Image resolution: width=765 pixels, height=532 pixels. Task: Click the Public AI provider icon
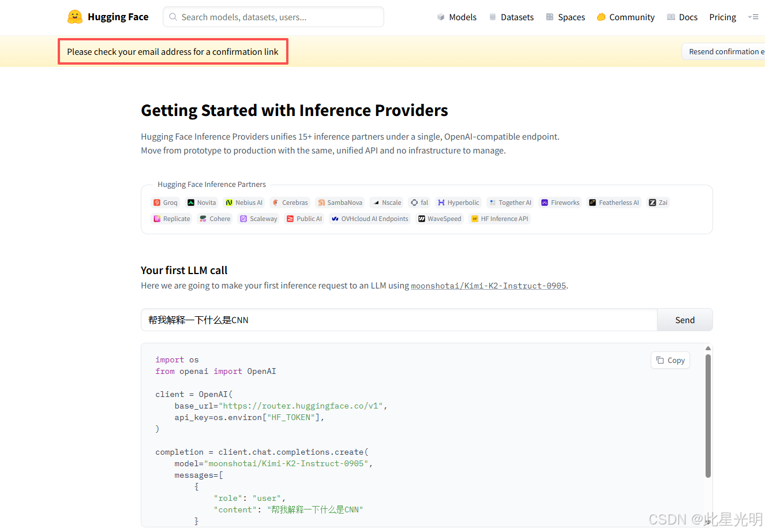click(290, 219)
